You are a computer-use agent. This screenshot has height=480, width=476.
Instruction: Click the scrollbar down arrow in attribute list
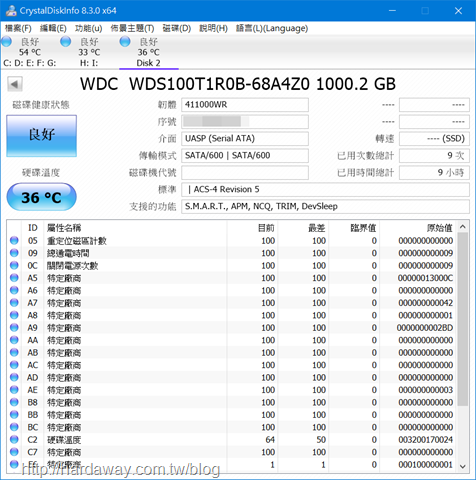tap(463, 466)
